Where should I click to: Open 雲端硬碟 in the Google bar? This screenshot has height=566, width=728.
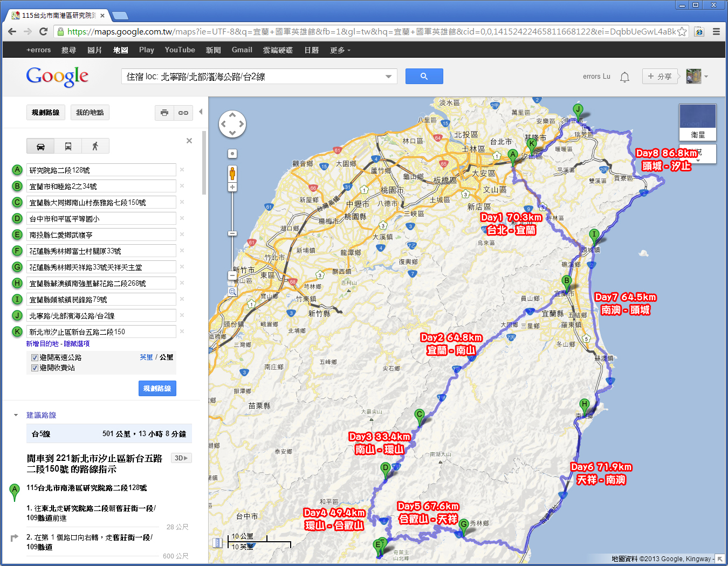pos(278,50)
